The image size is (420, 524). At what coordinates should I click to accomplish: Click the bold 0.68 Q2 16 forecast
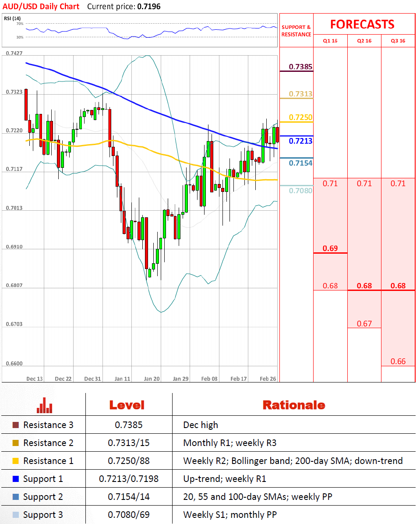[x=364, y=286]
